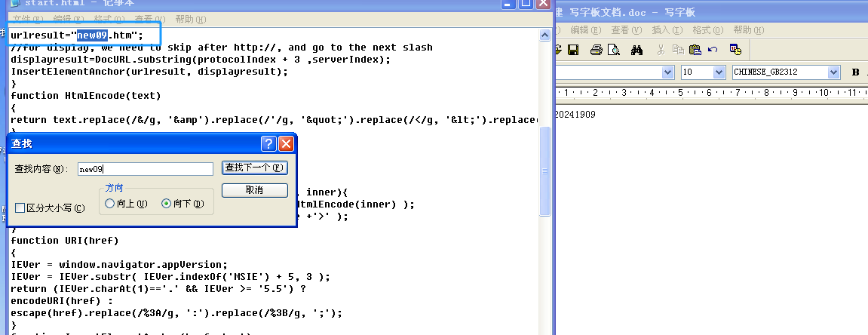The height and width of the screenshot is (335, 868).
Task: Click the 取消 button in Find dialog
Action: pyautogui.click(x=255, y=190)
